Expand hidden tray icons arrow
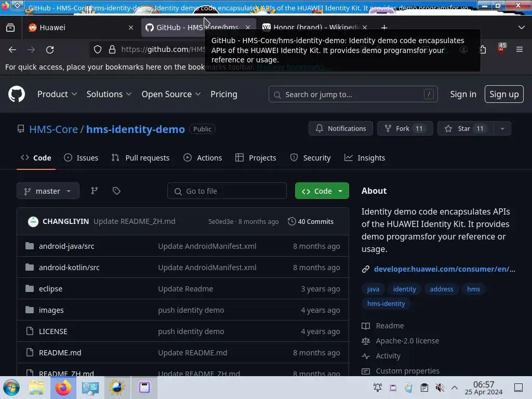This screenshot has width=532, height=399. [x=455, y=388]
